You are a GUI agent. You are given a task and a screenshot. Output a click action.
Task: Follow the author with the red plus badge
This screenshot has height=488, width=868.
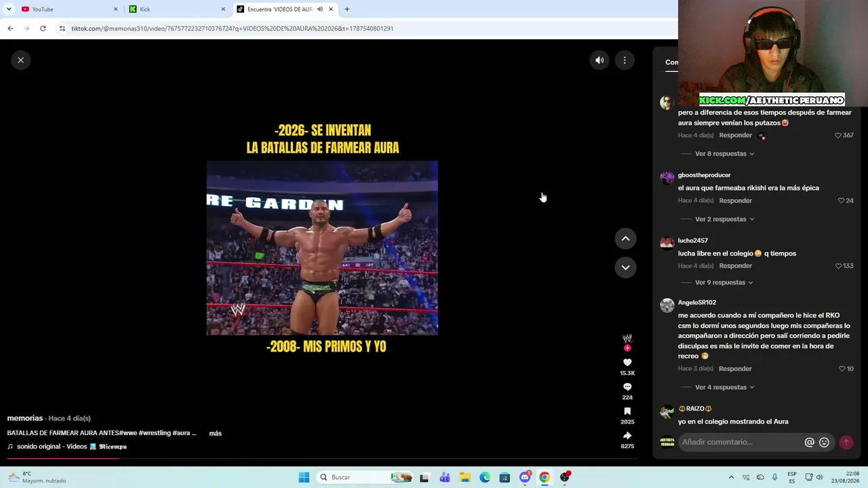(627, 348)
